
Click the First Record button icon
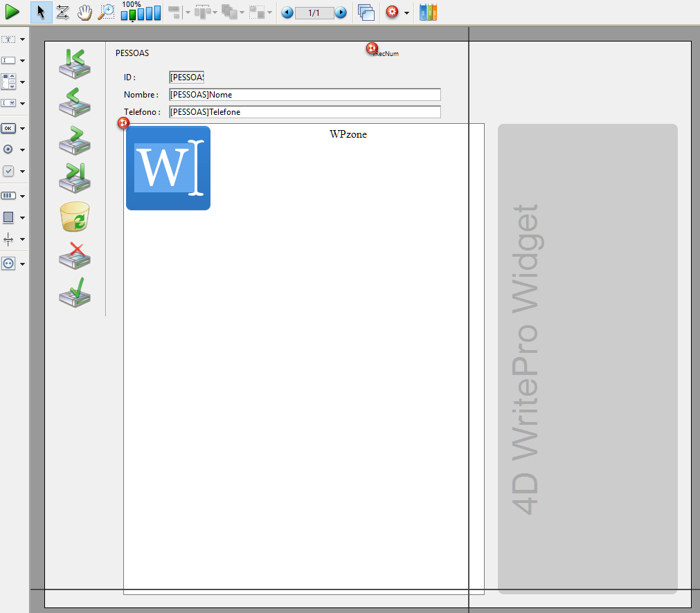pos(75,62)
